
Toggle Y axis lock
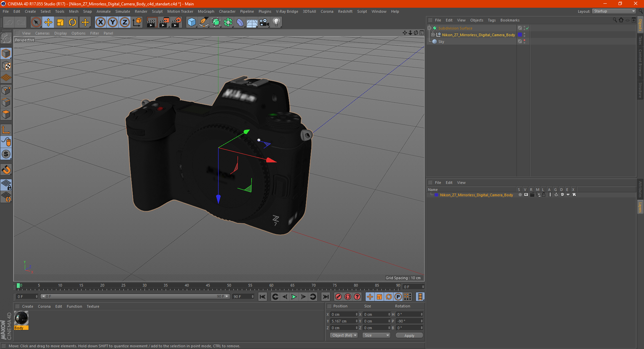[x=113, y=22]
